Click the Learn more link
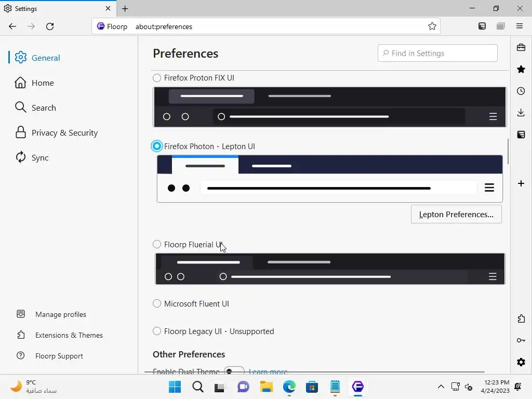The width and height of the screenshot is (532, 399). (x=268, y=371)
